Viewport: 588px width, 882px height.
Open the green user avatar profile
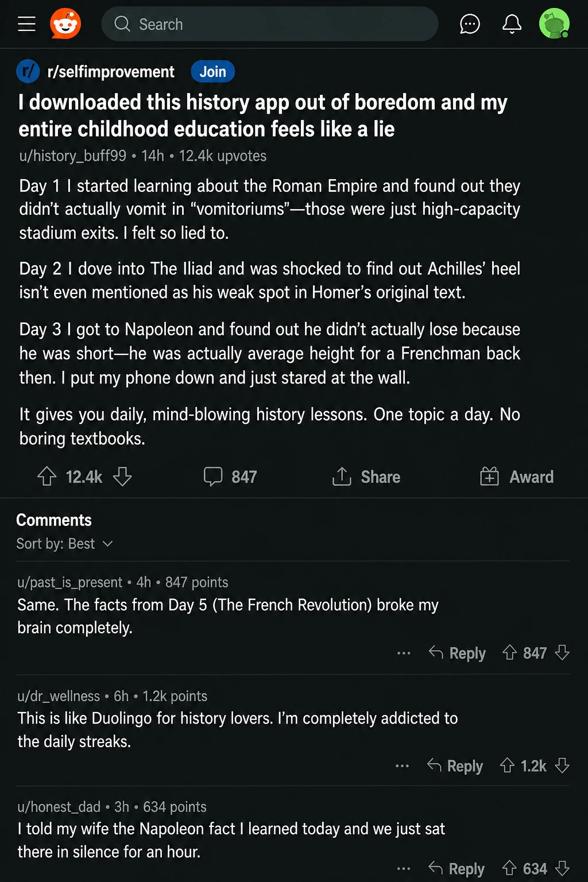(x=554, y=24)
